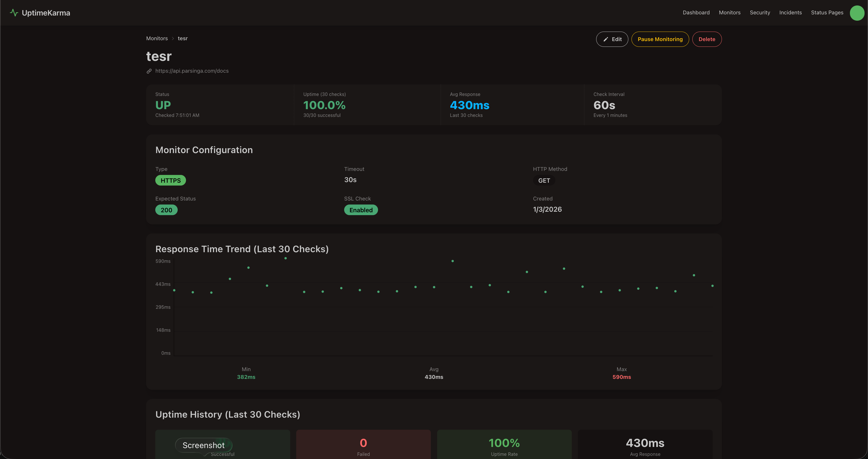Open the https://api.parsinga.com/docs link
Screen dimensions: 868x459
[x=192, y=71]
